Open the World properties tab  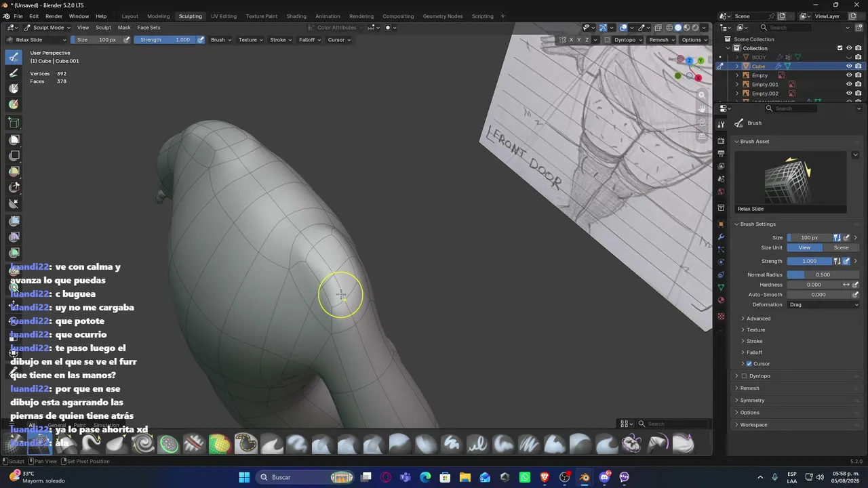click(721, 192)
